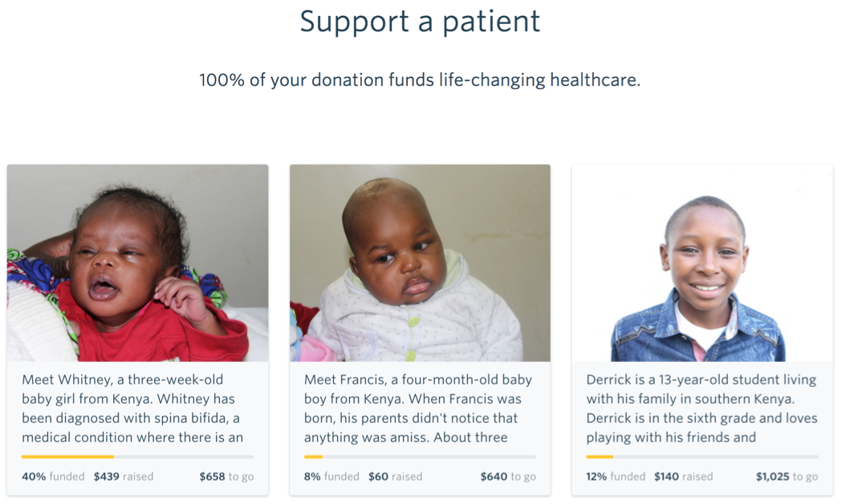Select the '40% funded' label

[53, 477]
